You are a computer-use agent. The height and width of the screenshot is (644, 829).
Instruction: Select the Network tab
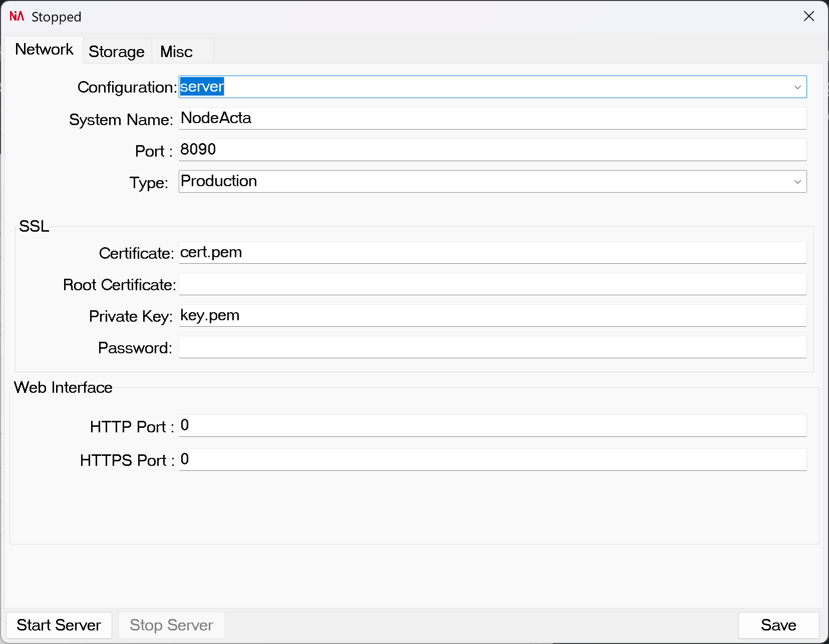point(44,49)
